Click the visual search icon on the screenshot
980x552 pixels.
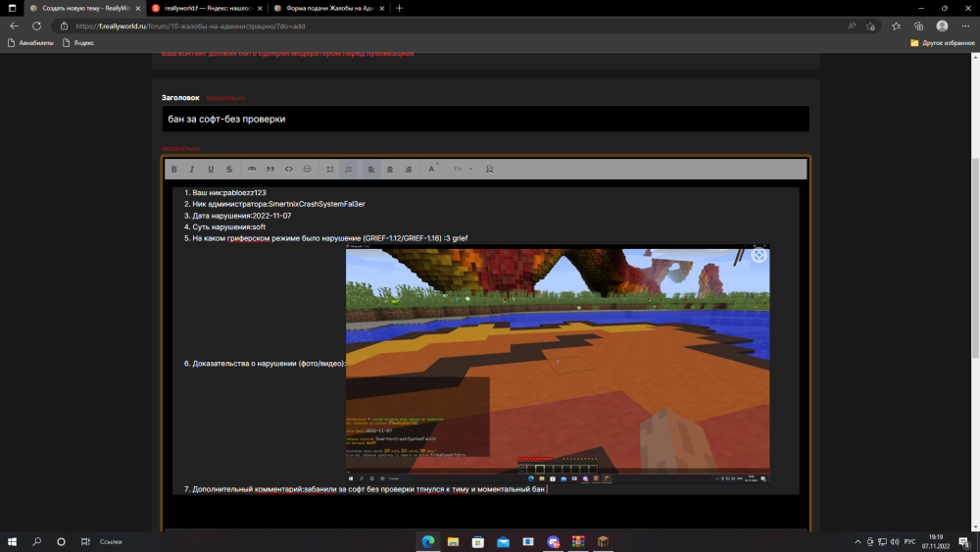coord(759,255)
